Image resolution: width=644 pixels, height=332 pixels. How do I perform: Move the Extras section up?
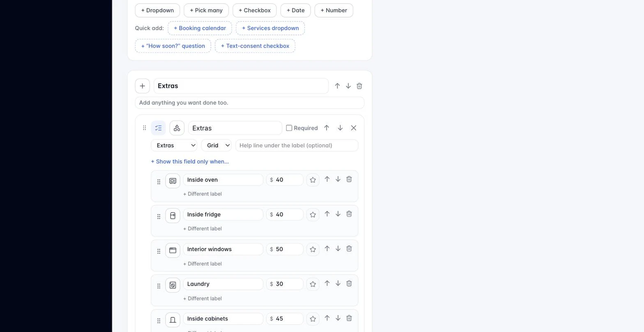tap(337, 86)
